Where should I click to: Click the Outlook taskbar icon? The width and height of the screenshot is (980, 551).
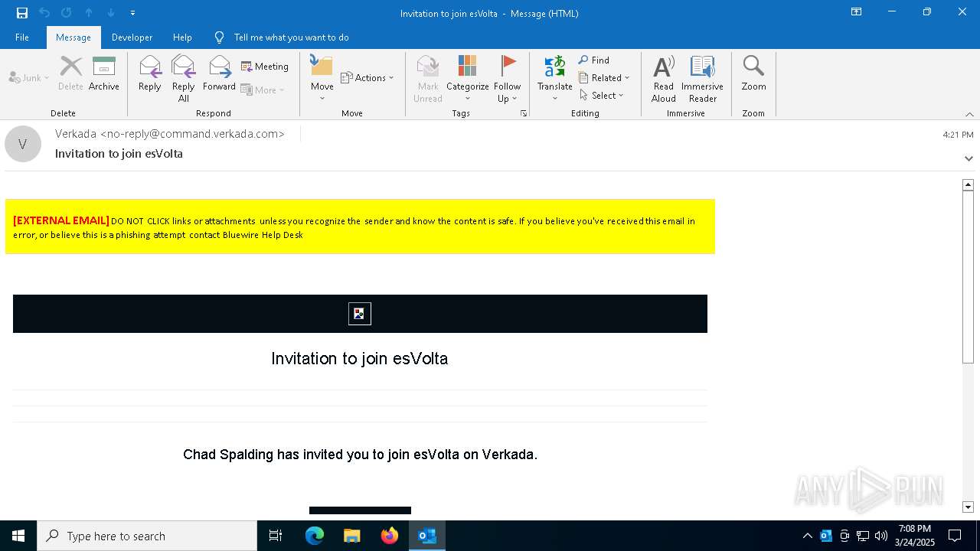(x=427, y=536)
